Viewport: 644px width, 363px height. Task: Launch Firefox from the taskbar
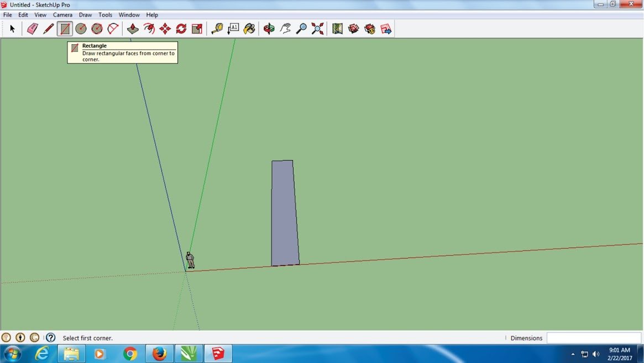coord(159,354)
